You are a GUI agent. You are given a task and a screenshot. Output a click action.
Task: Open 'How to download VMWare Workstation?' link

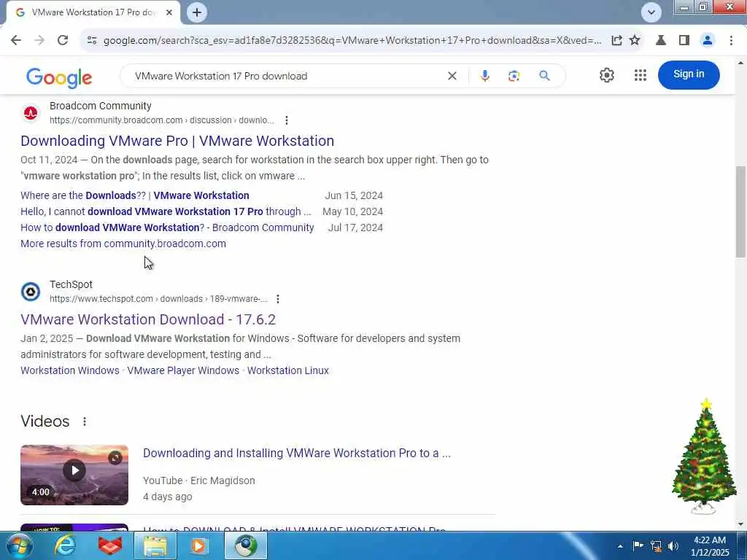tap(167, 227)
